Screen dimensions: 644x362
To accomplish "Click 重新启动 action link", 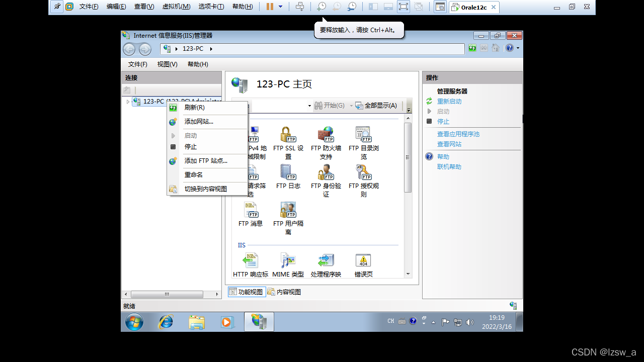I will pyautogui.click(x=449, y=102).
